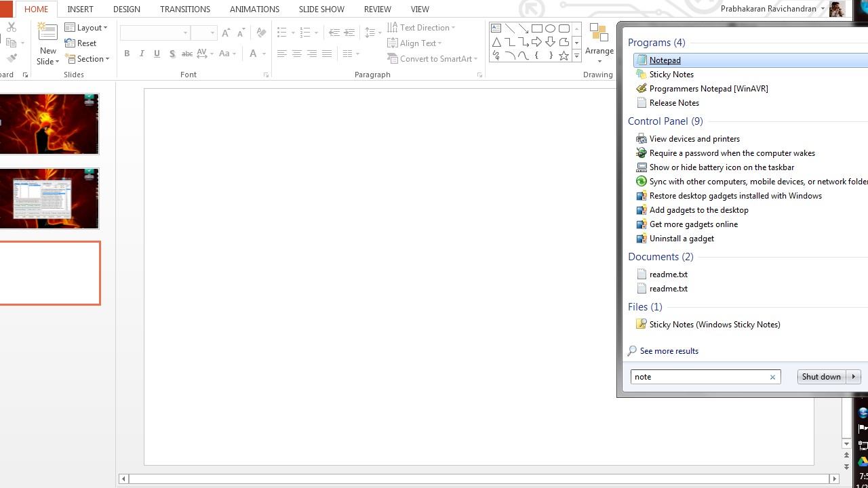Click See more results link
Image resolution: width=868 pixels, height=488 pixels.
click(669, 351)
